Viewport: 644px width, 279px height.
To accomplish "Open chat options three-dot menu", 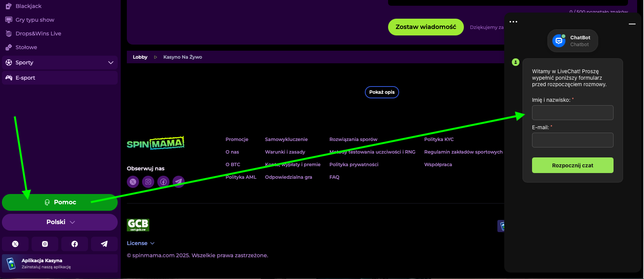I will (513, 22).
